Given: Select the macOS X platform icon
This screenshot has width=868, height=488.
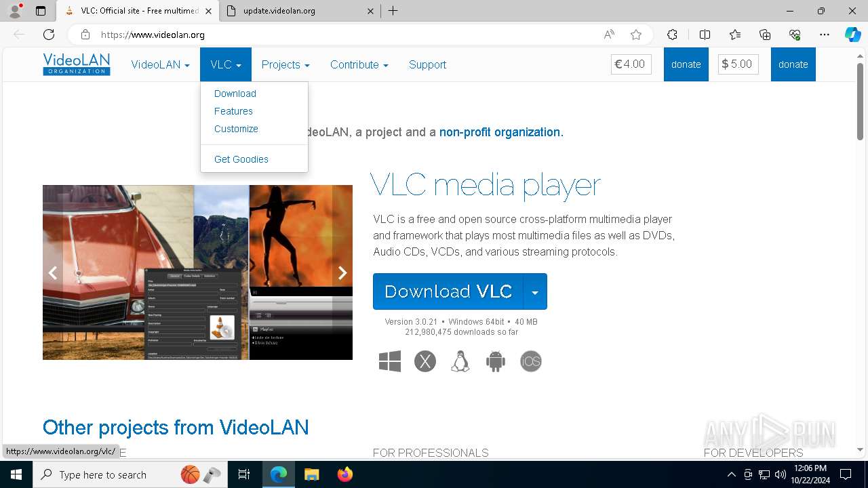Looking at the screenshot, I should tap(425, 362).
